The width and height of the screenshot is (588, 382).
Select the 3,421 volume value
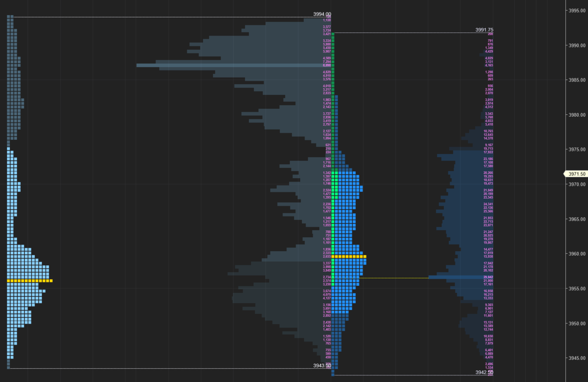[x=327, y=34]
